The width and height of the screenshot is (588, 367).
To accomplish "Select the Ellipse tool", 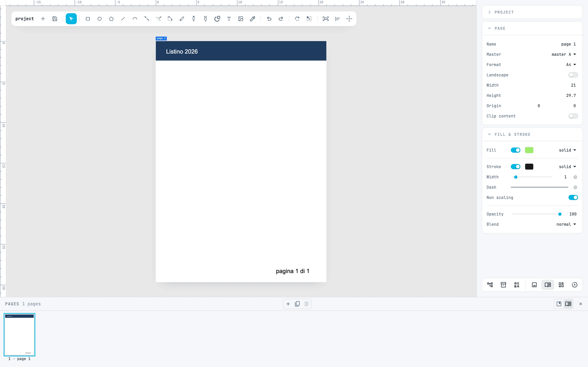I will click(100, 19).
